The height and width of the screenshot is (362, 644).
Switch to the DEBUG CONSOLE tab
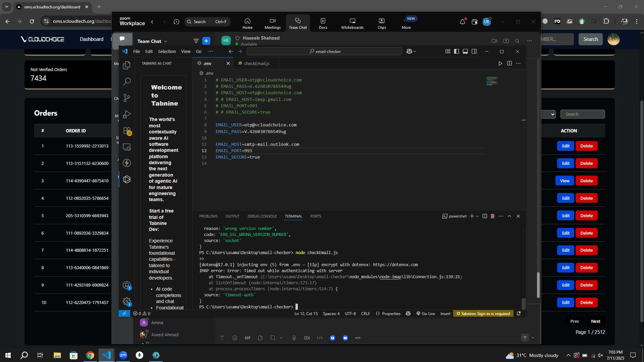(x=262, y=216)
